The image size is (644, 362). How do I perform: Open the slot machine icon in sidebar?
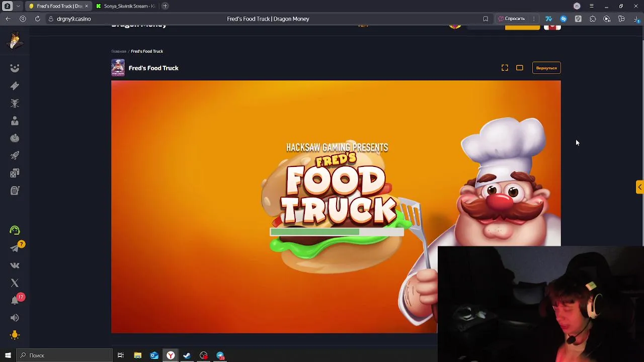[15, 191]
